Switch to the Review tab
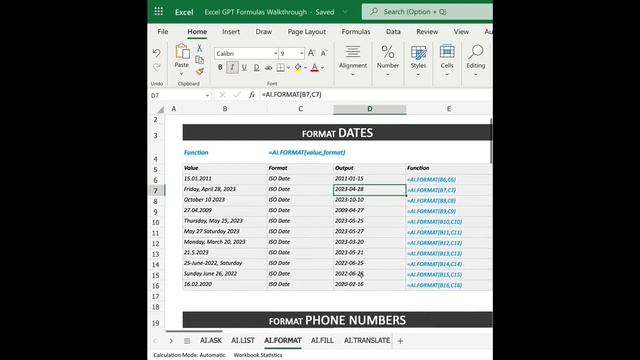This screenshot has height=360, width=640. 427,32
